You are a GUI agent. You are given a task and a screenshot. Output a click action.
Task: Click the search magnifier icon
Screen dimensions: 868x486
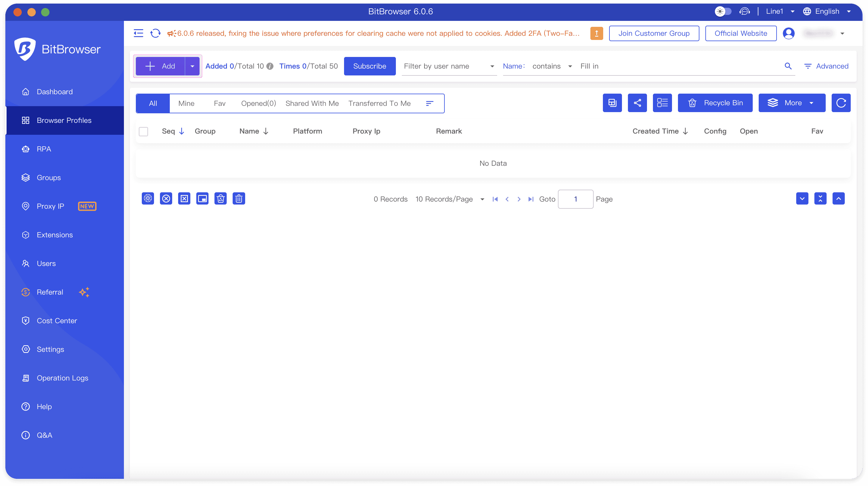(788, 66)
